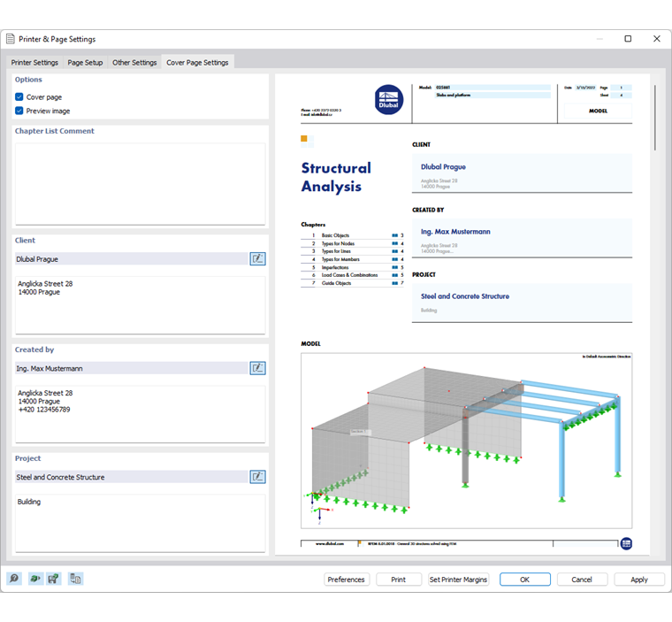
Task: Click the 'Steel and Concrete Structure' project field
Action: click(x=132, y=477)
